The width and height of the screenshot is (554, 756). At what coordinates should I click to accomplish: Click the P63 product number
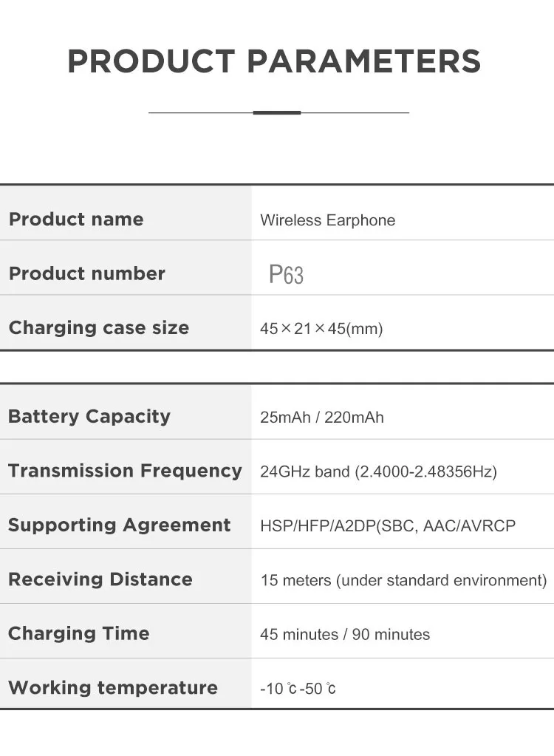pos(286,274)
